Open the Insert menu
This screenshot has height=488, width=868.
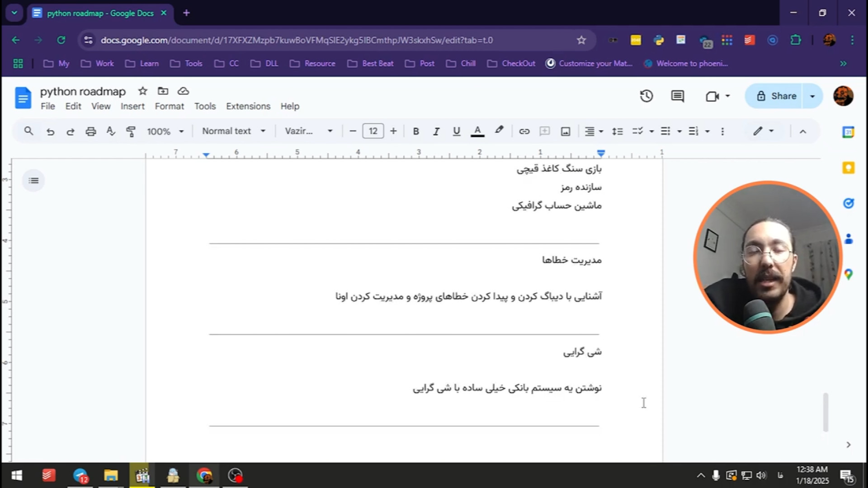pos(132,106)
